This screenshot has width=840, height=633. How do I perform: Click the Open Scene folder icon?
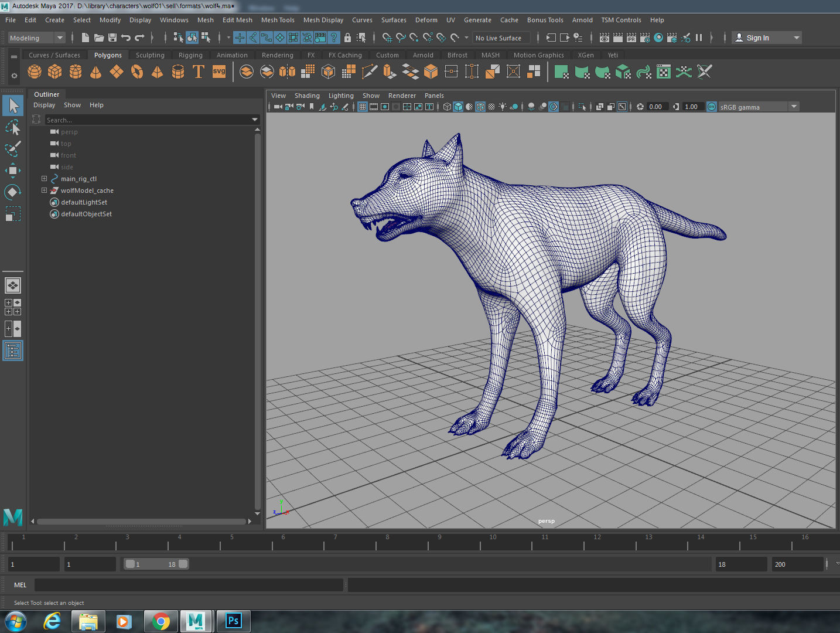point(99,38)
